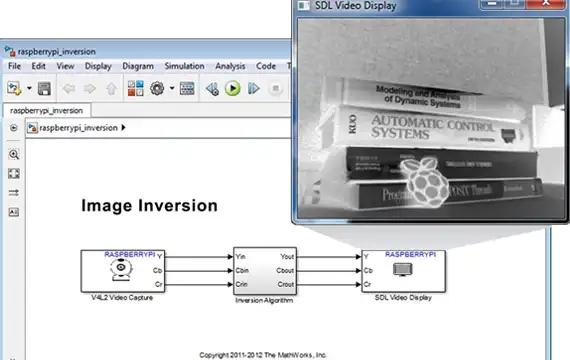The height and width of the screenshot is (360, 570).
Task: Click the Step Forward icon
Action: [253, 88]
